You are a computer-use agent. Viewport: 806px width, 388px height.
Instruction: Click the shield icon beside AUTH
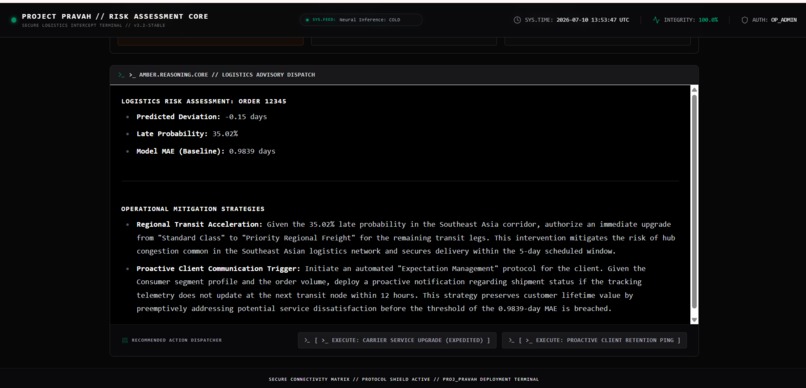(x=744, y=20)
